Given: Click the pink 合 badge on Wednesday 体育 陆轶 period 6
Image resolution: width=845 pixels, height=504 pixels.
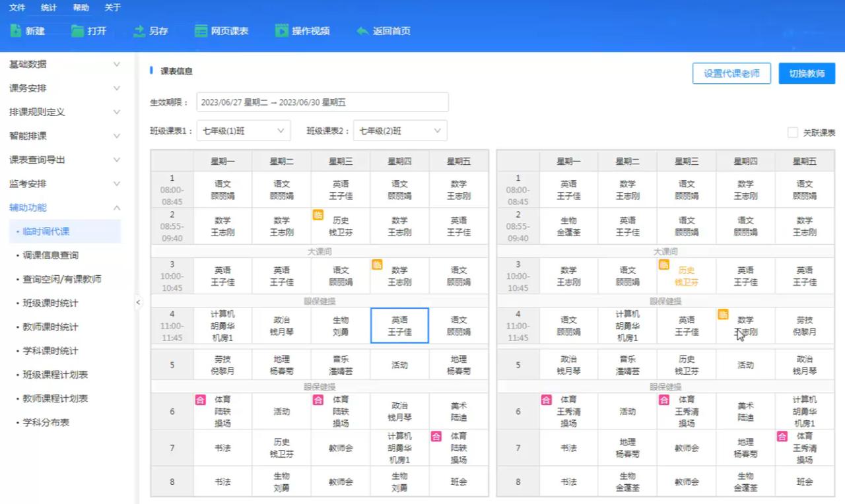Looking at the screenshot, I should [318, 399].
